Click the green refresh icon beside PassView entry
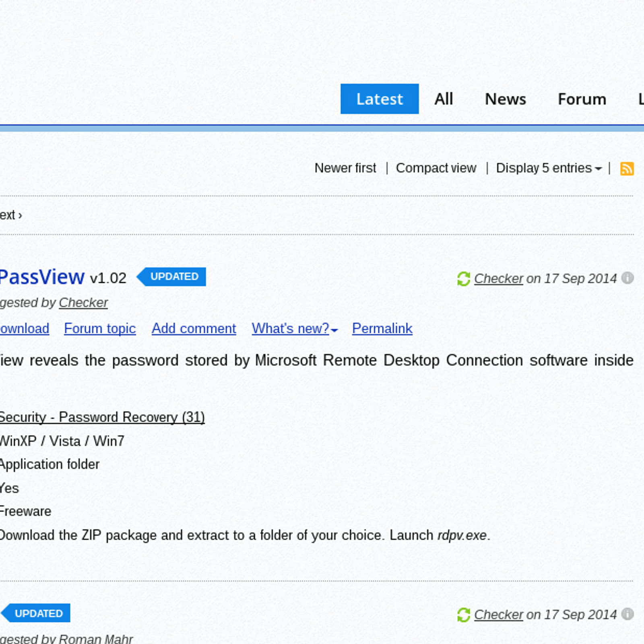Image resolution: width=644 pixels, height=644 pixels. (464, 279)
